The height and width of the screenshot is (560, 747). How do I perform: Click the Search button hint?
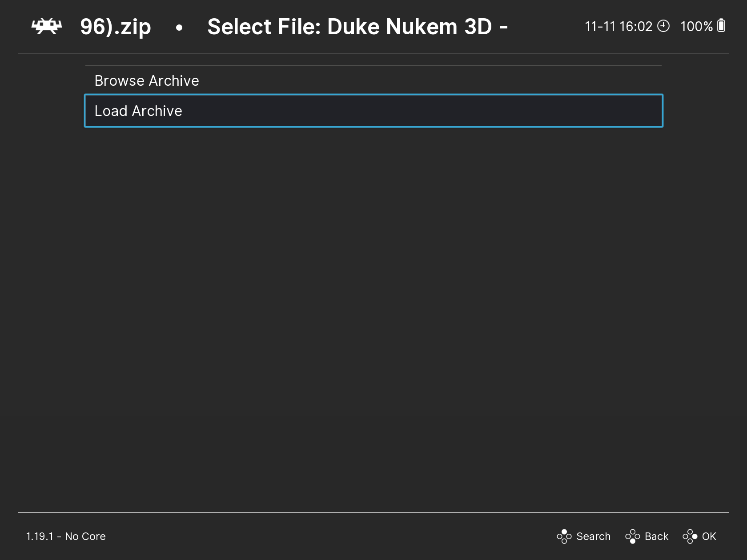click(583, 536)
